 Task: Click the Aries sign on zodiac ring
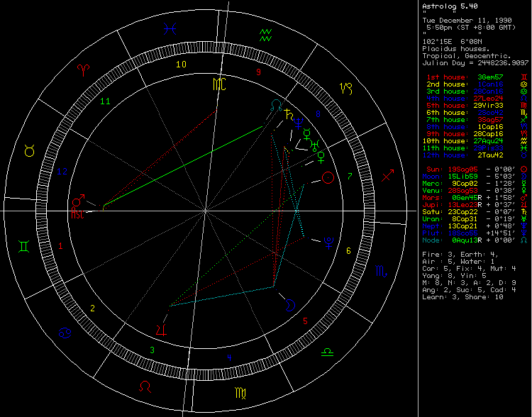[x=84, y=69]
